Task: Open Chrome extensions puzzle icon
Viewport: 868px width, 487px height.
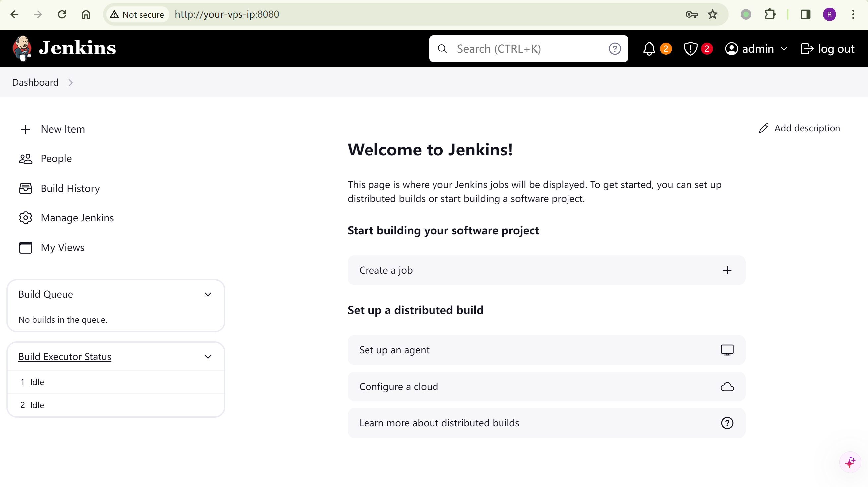Action: 770,14
